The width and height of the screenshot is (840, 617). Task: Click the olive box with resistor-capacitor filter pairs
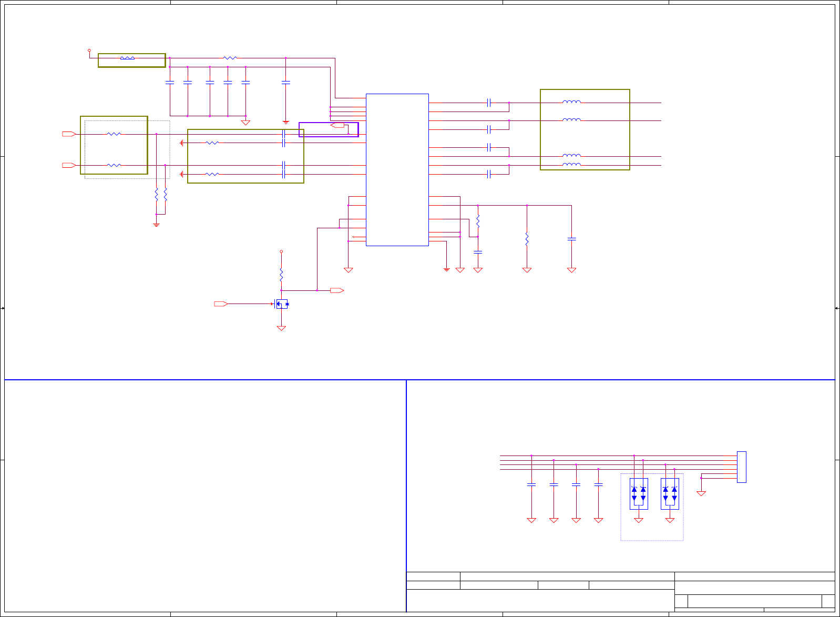(x=245, y=156)
